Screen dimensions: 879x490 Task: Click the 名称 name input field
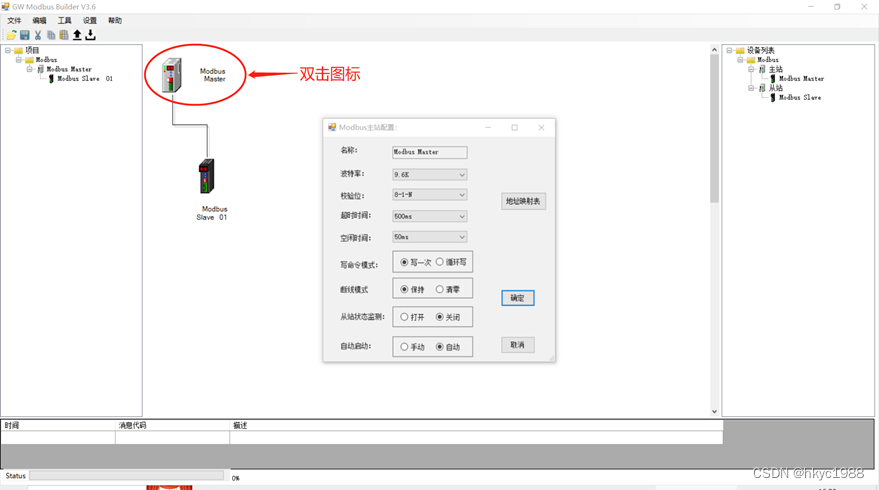[x=429, y=152]
